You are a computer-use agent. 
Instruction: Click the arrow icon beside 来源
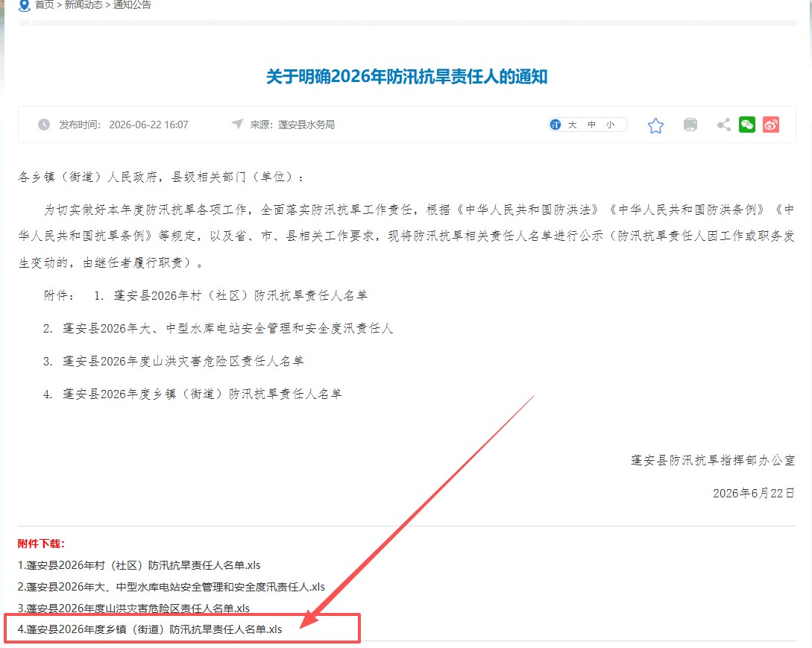[236, 124]
